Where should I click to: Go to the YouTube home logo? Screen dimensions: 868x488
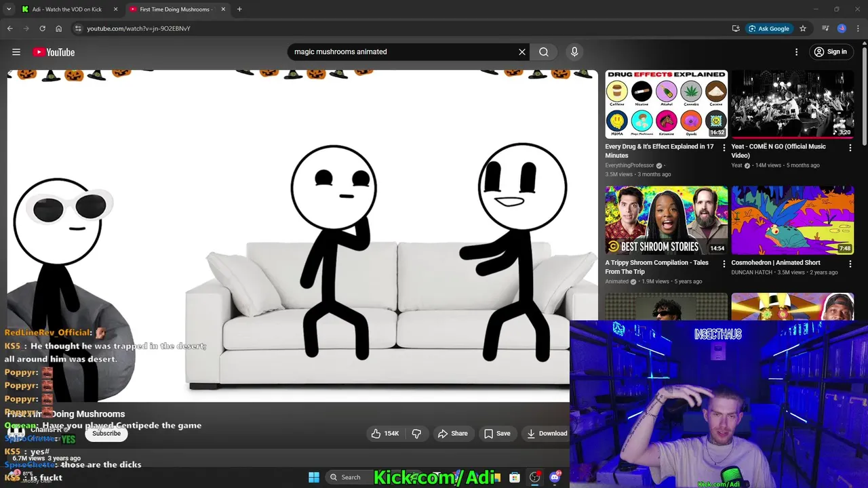[x=54, y=52]
